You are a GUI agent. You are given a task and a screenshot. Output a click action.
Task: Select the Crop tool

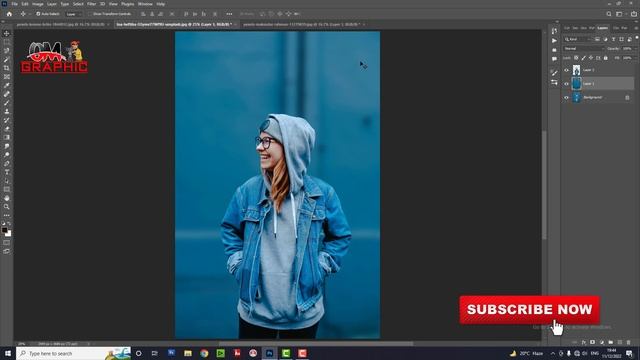click(7, 68)
